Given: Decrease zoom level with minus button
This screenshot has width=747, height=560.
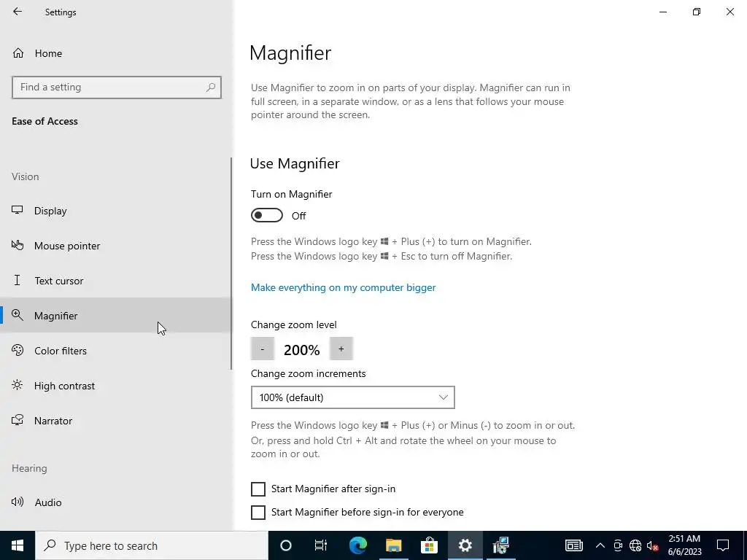Looking at the screenshot, I should click(263, 349).
